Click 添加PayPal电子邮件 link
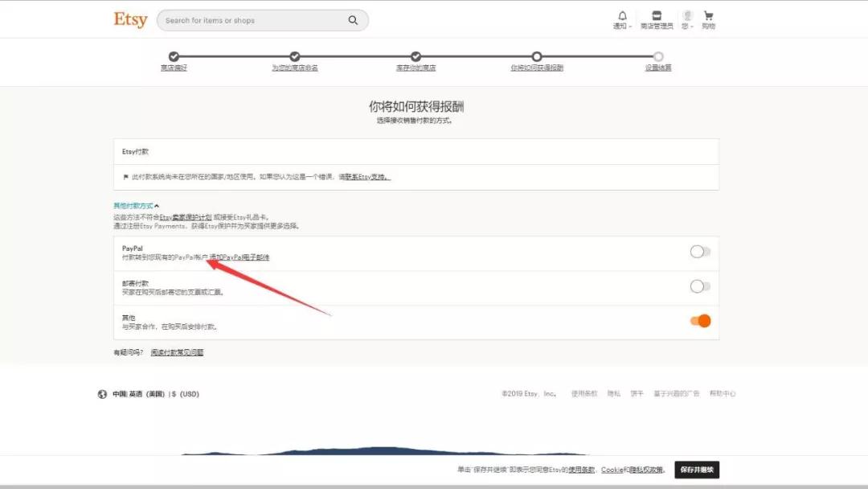This screenshot has width=868, height=489. tap(240, 257)
